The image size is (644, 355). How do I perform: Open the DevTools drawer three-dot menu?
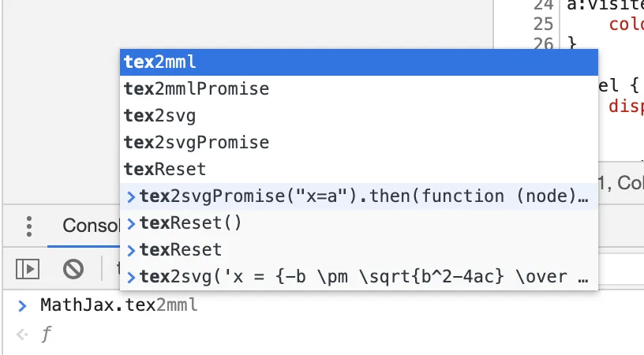coord(28,226)
